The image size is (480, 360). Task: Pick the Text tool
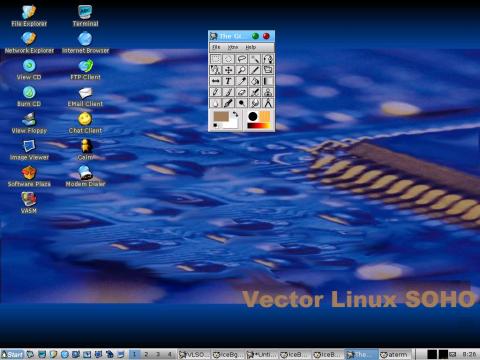[x=228, y=81]
